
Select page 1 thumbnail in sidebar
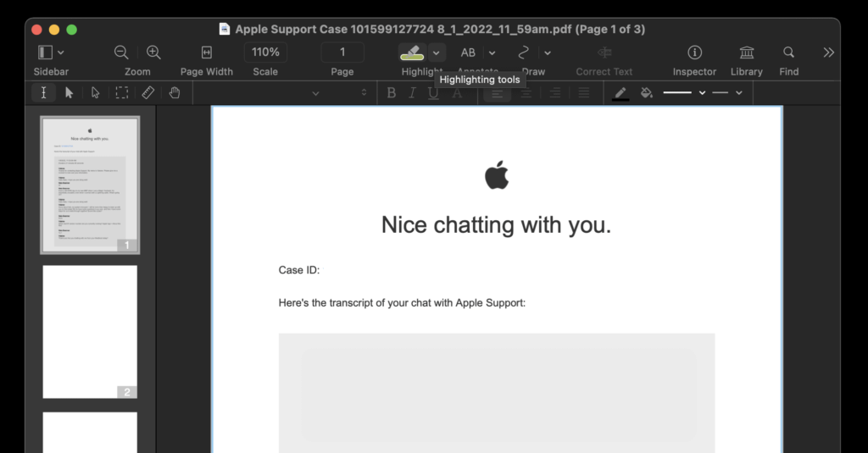click(90, 185)
